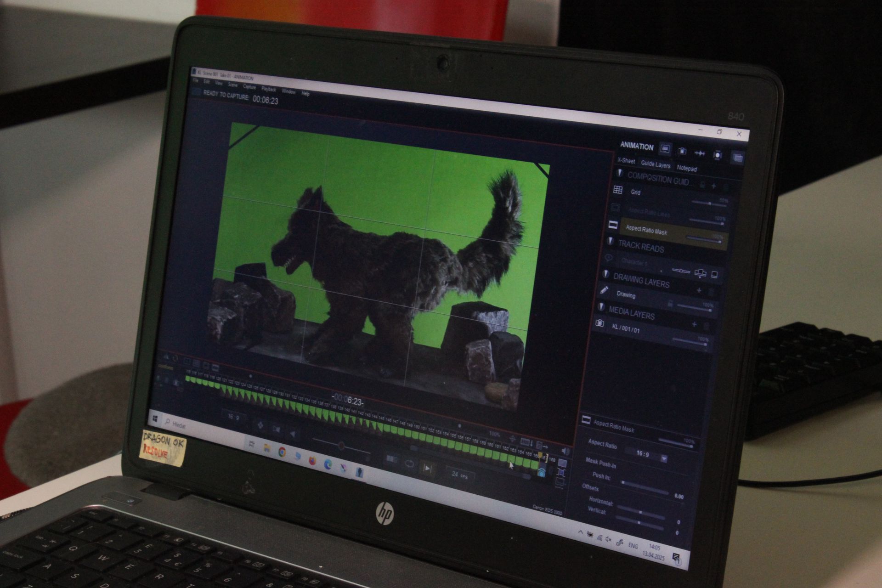The height and width of the screenshot is (588, 882).
Task: Open the Help menu
Action: click(x=305, y=94)
